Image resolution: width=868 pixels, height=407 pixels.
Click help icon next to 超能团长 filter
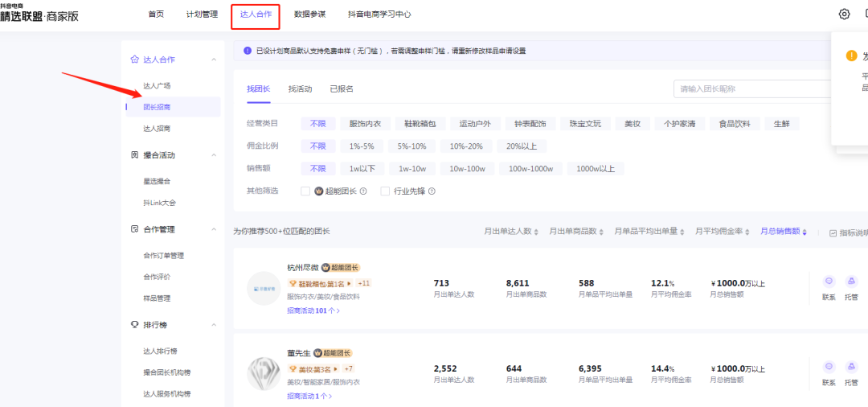(x=363, y=191)
